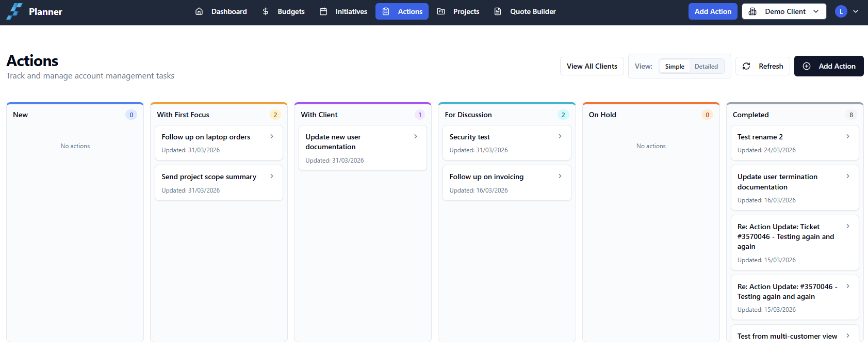The height and width of the screenshot is (350, 868).
Task: Click the Planner logo icon
Action: (14, 11)
